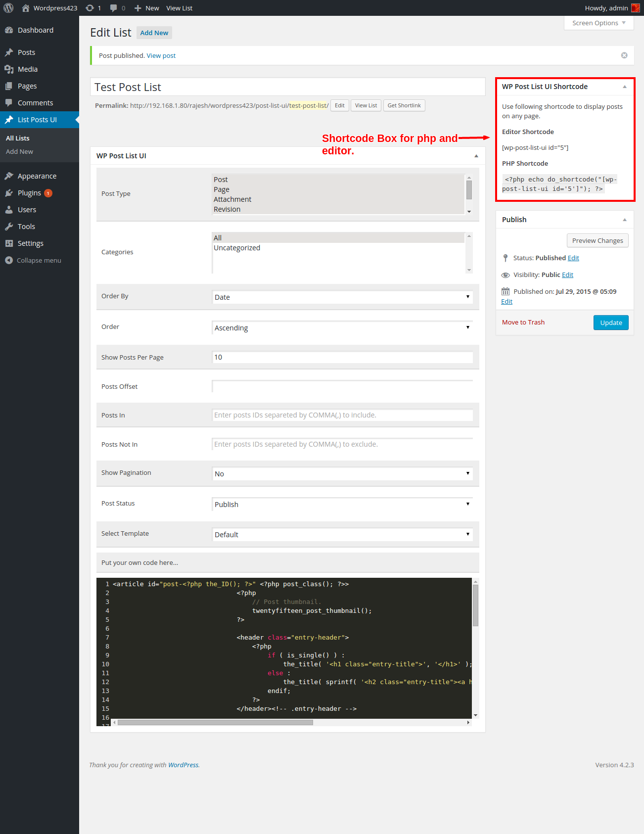
Task: Click the List Posts UI pin icon
Action: [9, 120]
